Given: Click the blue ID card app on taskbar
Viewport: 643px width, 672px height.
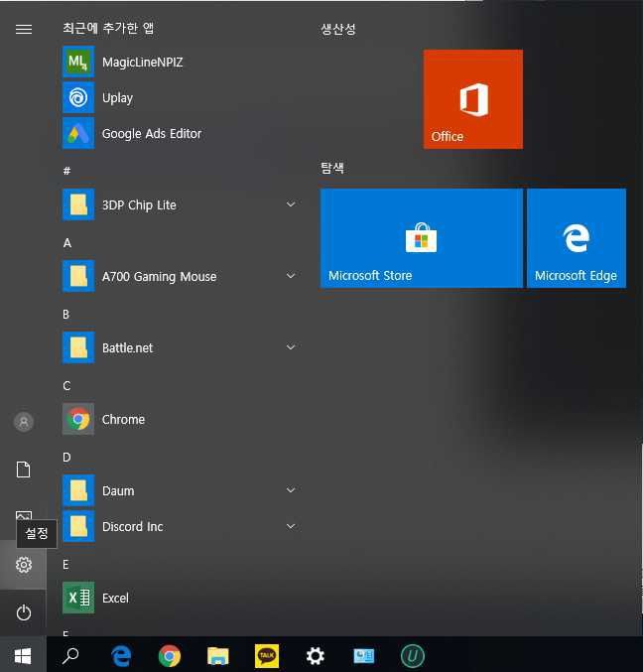Looking at the screenshot, I should click(x=364, y=656).
